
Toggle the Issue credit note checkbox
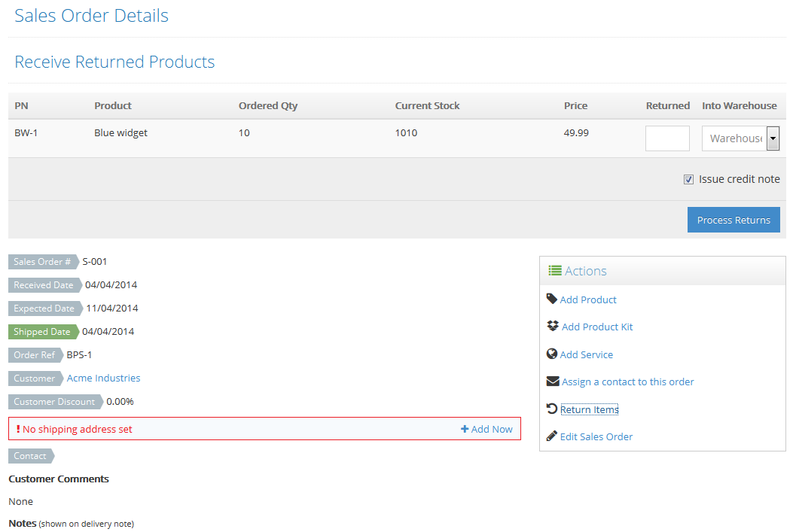pyautogui.click(x=688, y=179)
